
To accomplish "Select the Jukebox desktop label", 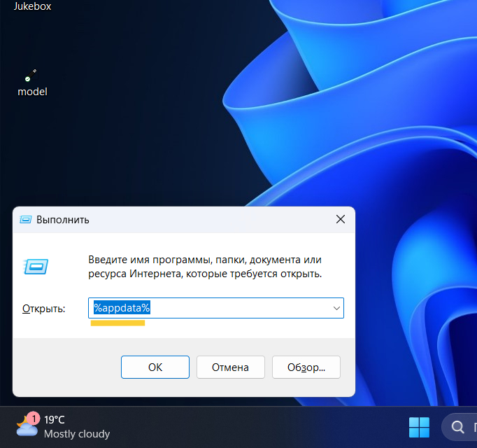I will [x=32, y=6].
